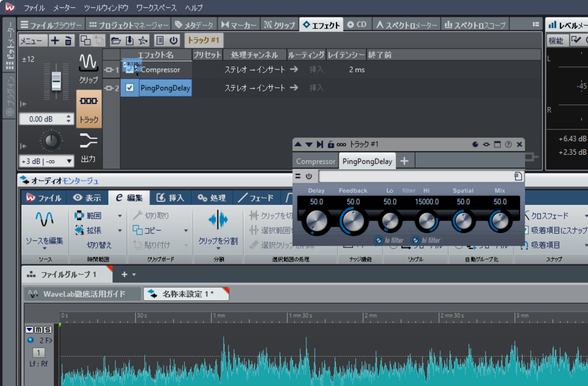Switch to the Compressor tab in plugin window

[316, 161]
